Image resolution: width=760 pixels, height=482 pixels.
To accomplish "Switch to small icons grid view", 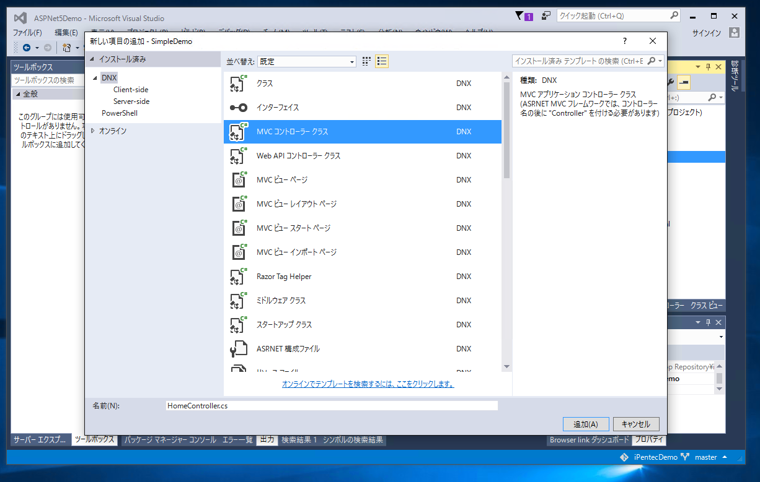I will click(x=366, y=61).
